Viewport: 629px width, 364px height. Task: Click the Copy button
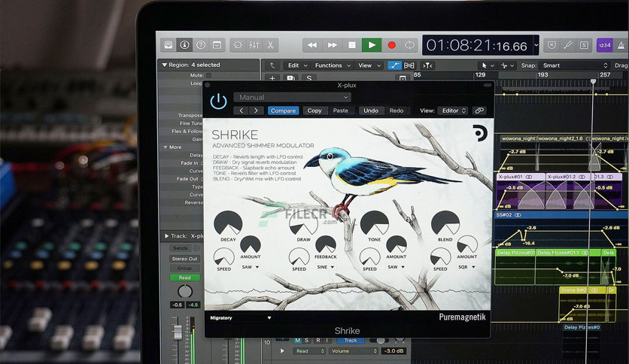pyautogui.click(x=314, y=111)
